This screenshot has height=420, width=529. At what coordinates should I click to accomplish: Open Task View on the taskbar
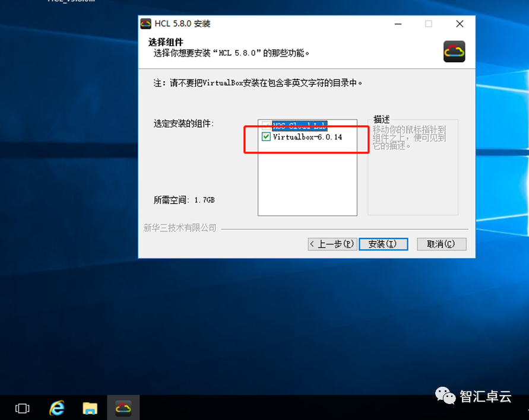pyautogui.click(x=23, y=409)
